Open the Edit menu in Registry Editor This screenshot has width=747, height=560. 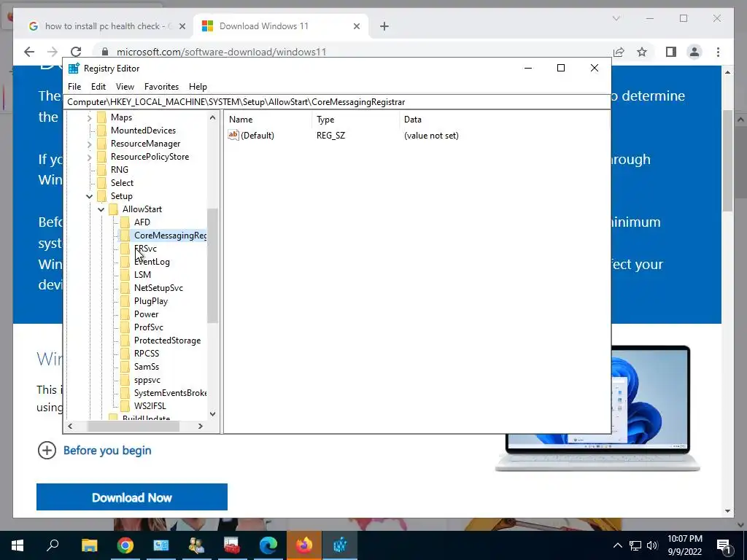(98, 87)
